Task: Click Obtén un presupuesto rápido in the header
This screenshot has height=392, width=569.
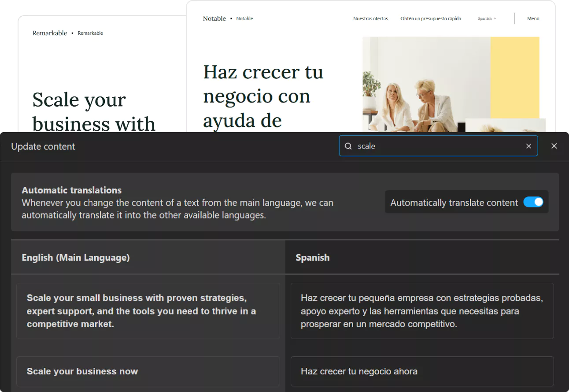Action: pos(430,18)
